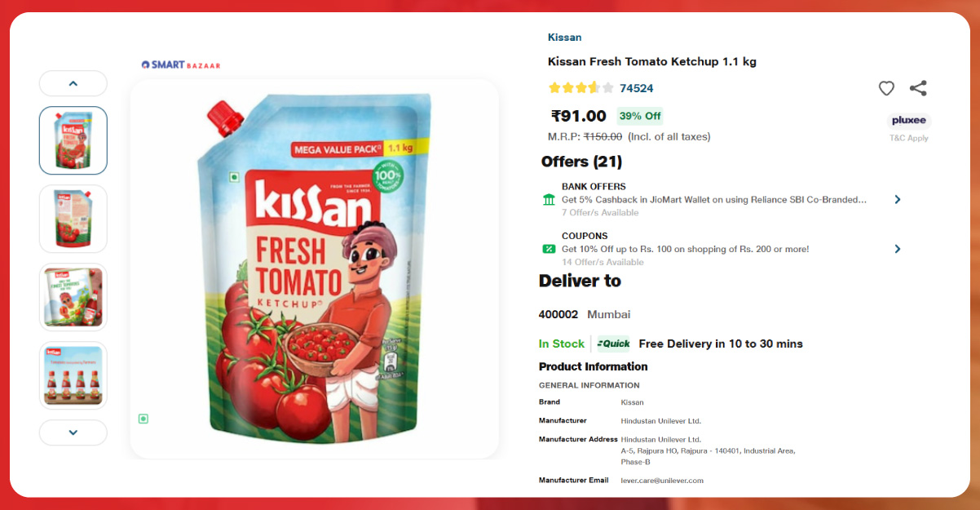Toggle the In Stock status indicator
This screenshot has width=980, height=510.
pos(562,344)
